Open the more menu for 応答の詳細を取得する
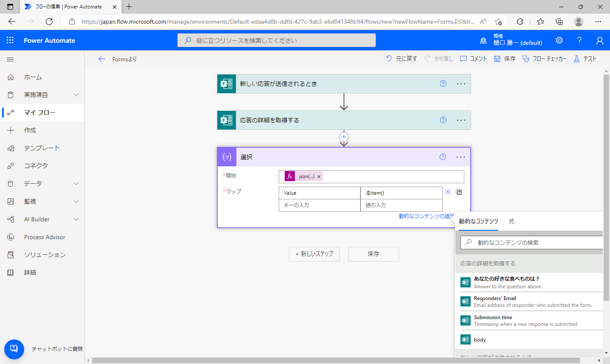Screen dimensions: 610x364 461,120
